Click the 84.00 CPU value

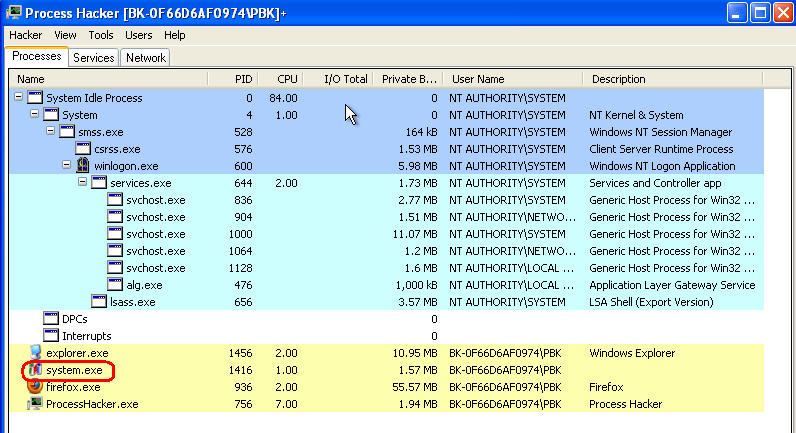point(283,98)
